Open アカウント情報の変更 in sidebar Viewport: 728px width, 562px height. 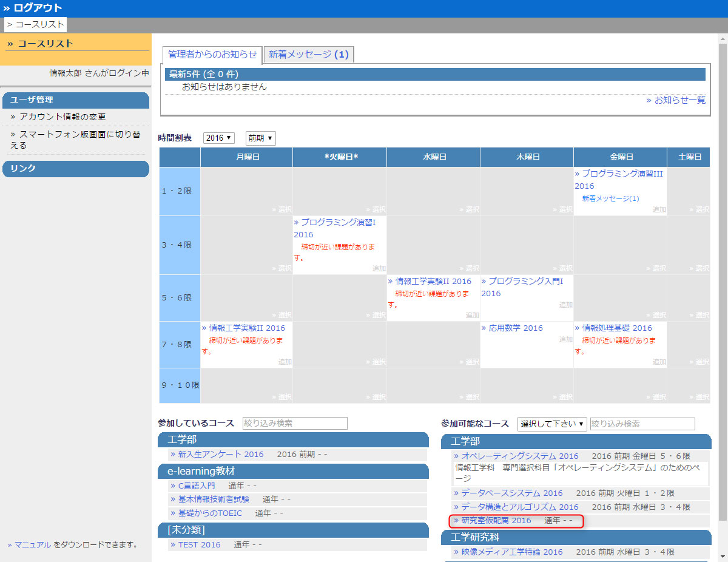click(x=62, y=117)
